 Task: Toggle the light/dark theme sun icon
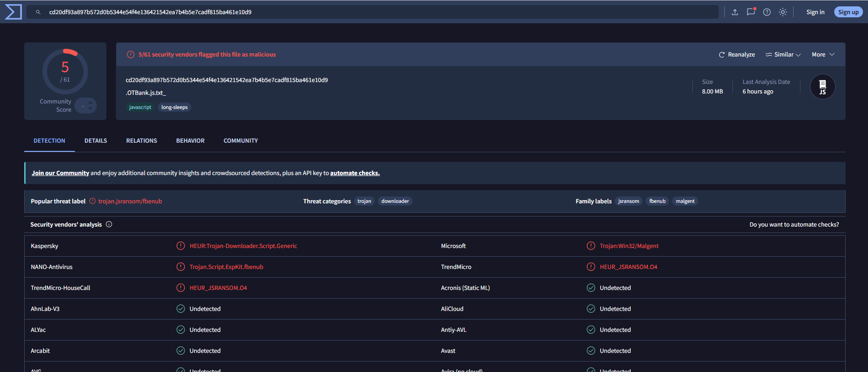click(x=783, y=12)
